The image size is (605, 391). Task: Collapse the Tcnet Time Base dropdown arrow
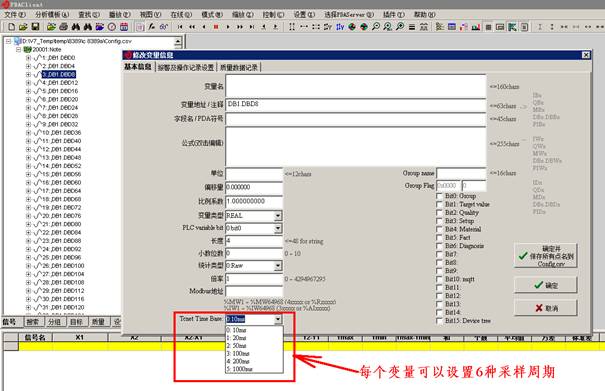pyautogui.click(x=278, y=319)
